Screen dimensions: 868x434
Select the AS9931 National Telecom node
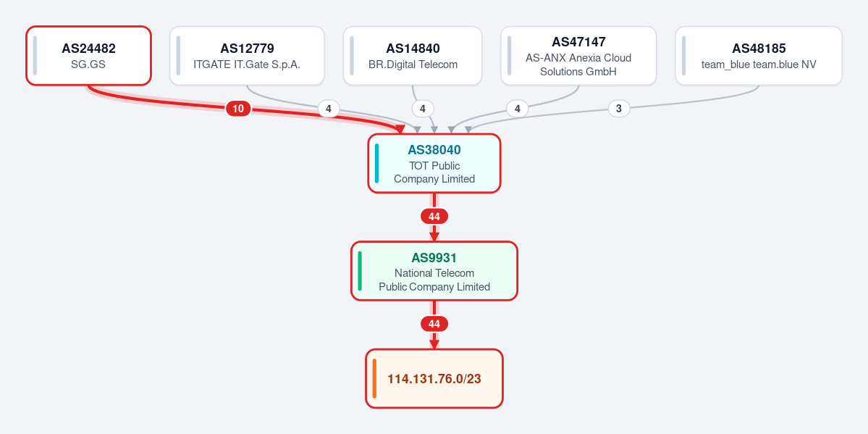coord(434,271)
